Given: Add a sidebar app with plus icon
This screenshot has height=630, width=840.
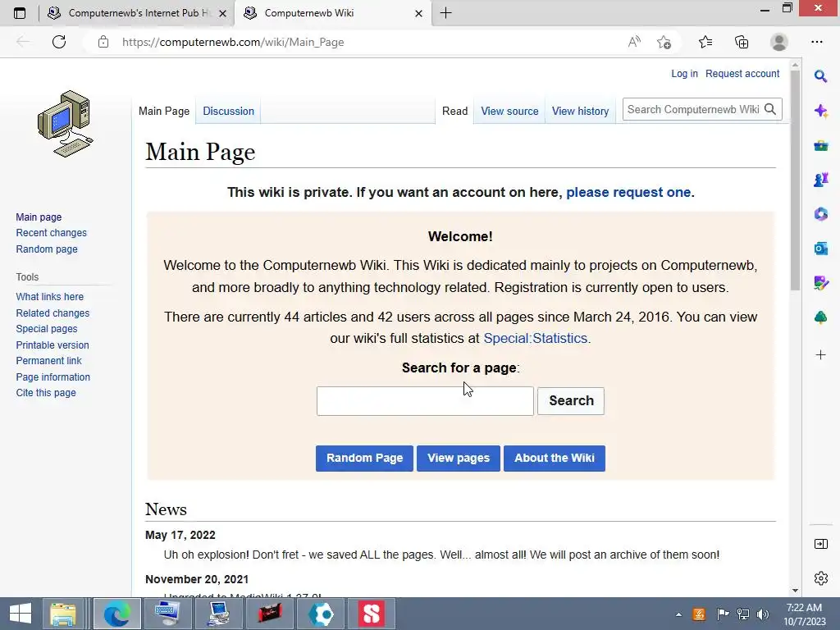Looking at the screenshot, I should point(820,354).
